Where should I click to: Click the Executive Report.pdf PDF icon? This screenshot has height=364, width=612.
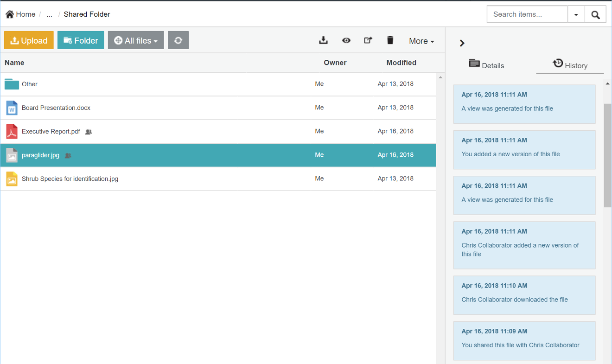[x=12, y=132]
